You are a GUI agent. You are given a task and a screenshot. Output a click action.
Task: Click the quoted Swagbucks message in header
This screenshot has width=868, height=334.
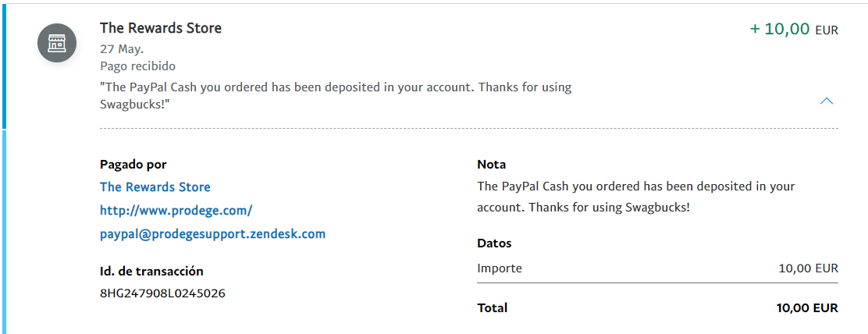pos(336,96)
